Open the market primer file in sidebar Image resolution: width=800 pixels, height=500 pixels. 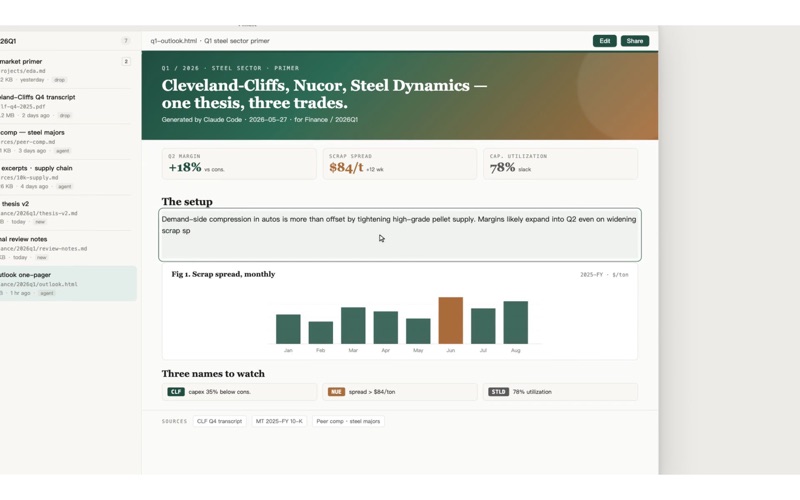(66, 70)
